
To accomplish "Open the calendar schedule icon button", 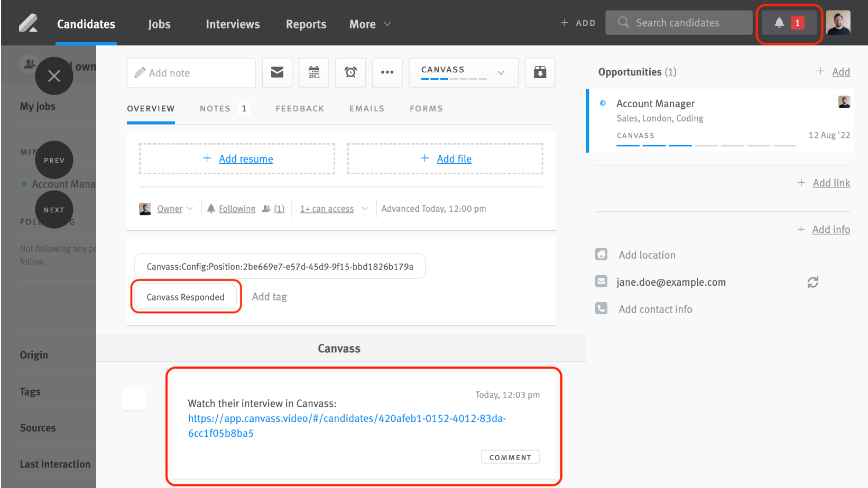I will click(314, 72).
